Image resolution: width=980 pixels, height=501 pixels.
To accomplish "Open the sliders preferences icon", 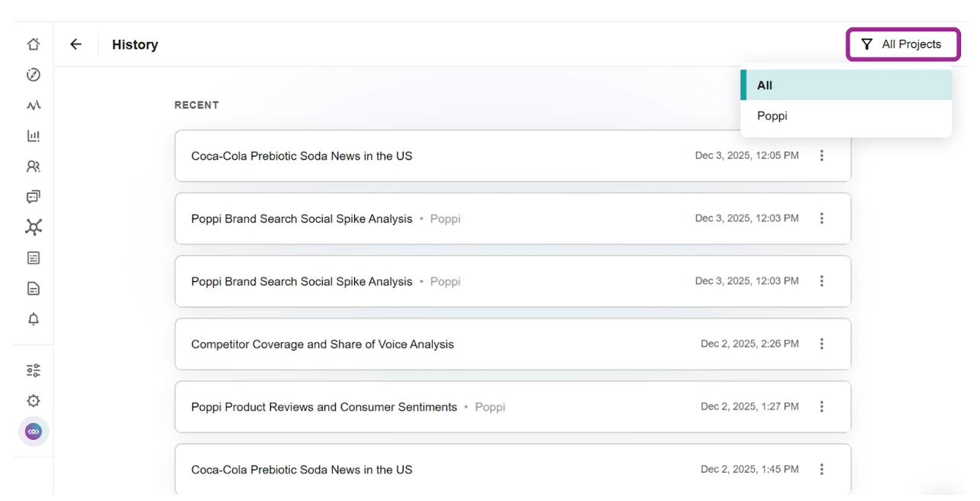I will click(34, 370).
